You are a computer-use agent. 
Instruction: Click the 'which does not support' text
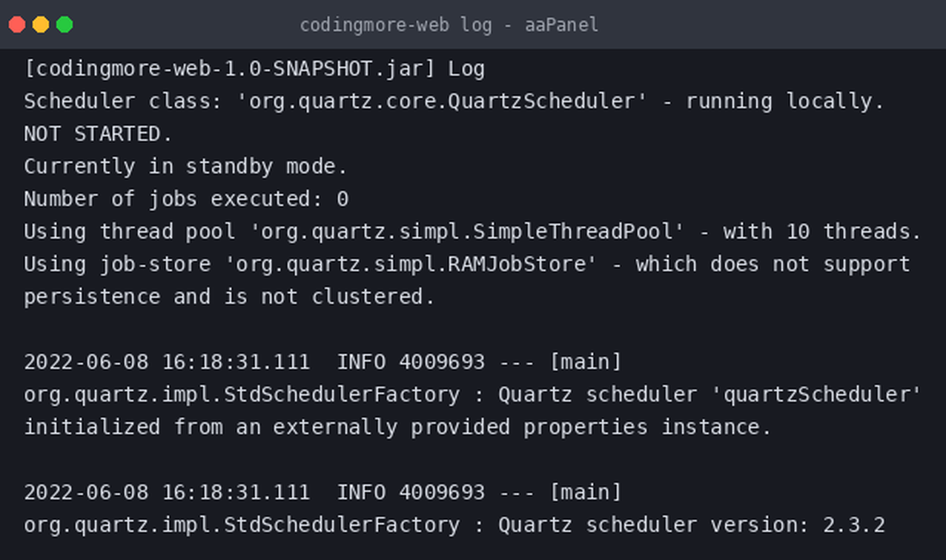[773, 264]
